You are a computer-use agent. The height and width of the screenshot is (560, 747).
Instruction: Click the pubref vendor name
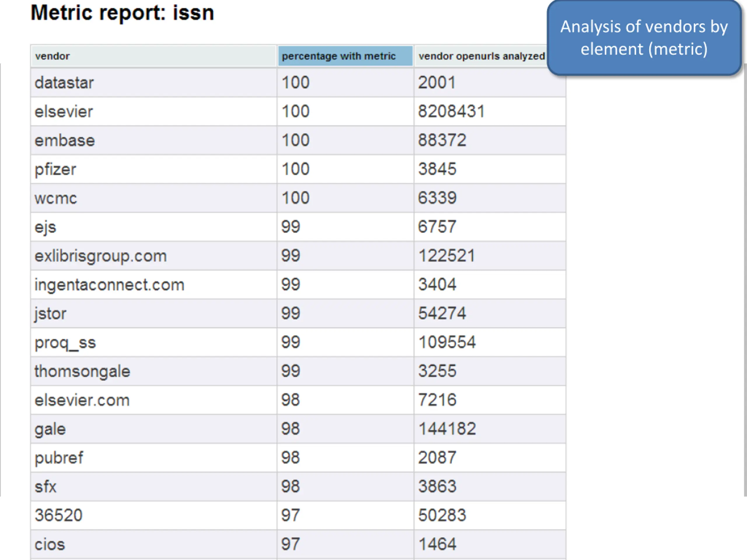(x=59, y=458)
